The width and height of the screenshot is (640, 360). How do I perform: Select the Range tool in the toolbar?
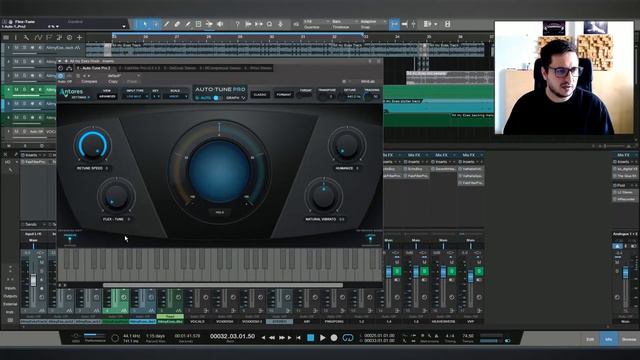(x=156, y=24)
